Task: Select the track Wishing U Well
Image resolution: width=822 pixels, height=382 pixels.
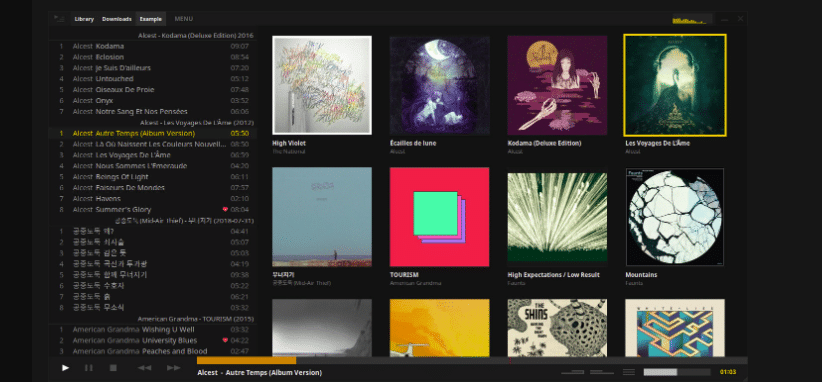Action: [152, 330]
